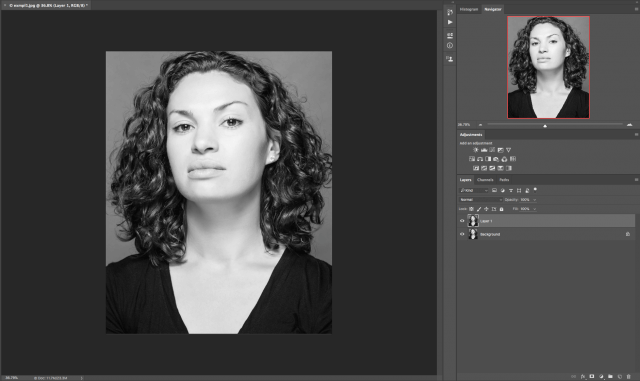
Task: Select the Adjustments tab
Action: point(471,134)
